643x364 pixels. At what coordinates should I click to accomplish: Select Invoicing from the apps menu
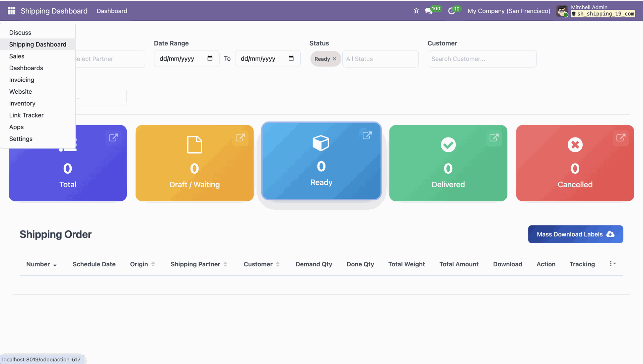[x=21, y=80]
